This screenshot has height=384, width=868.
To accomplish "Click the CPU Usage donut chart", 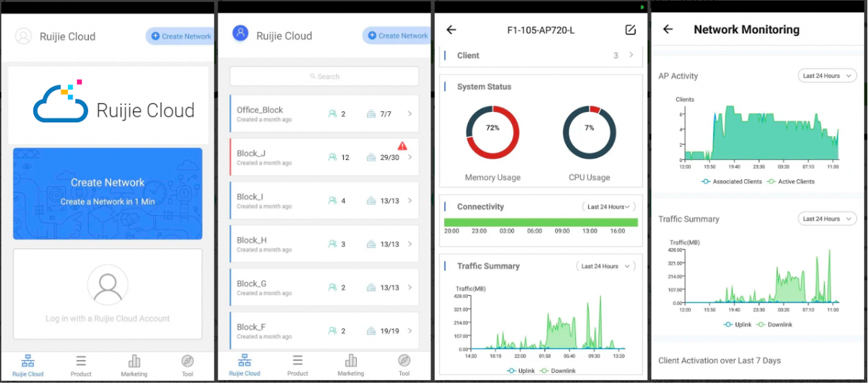I will [589, 133].
